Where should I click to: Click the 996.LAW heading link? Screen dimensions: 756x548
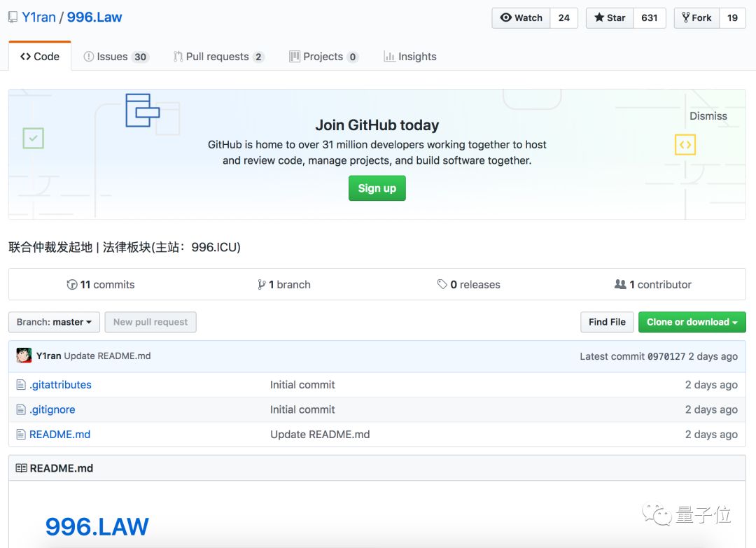coord(97,526)
